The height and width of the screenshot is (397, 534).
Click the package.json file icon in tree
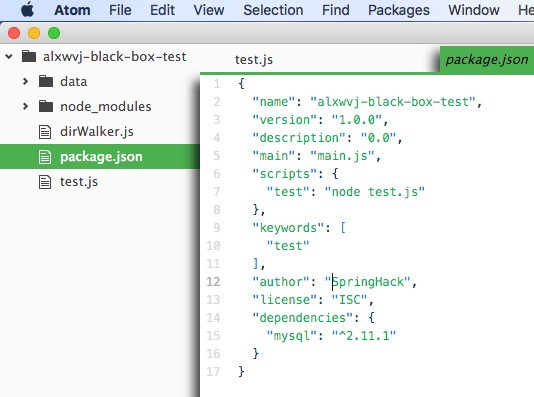(x=45, y=157)
